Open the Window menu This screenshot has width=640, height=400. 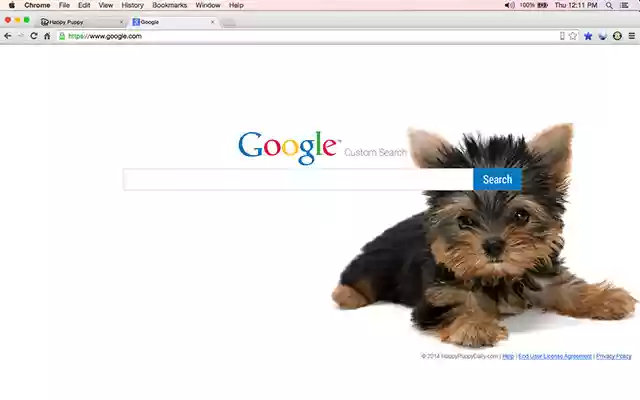208,5
